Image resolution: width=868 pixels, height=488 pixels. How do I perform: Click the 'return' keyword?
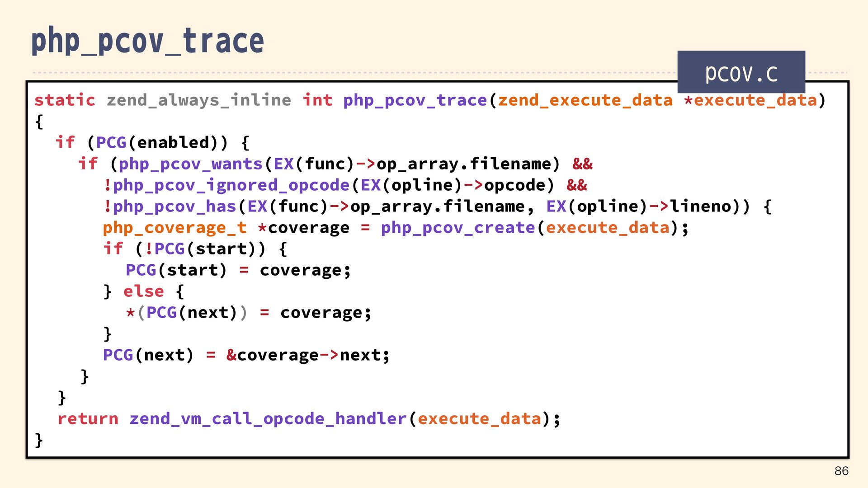click(88, 418)
